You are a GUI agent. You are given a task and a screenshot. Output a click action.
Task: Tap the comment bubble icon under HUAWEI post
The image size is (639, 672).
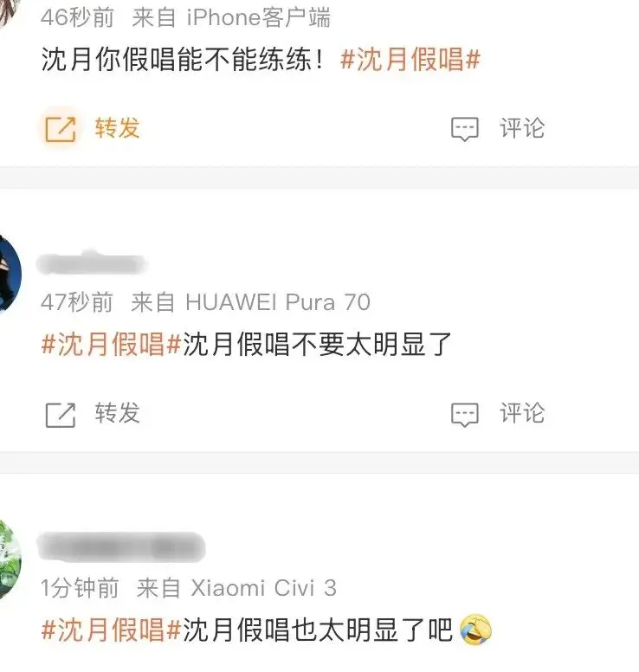point(465,415)
